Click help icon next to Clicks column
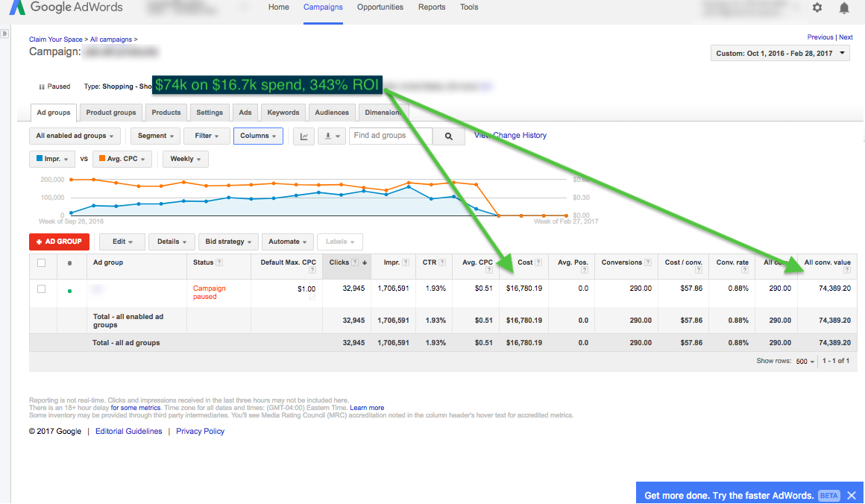Image resolution: width=865 pixels, height=504 pixels. [355, 262]
